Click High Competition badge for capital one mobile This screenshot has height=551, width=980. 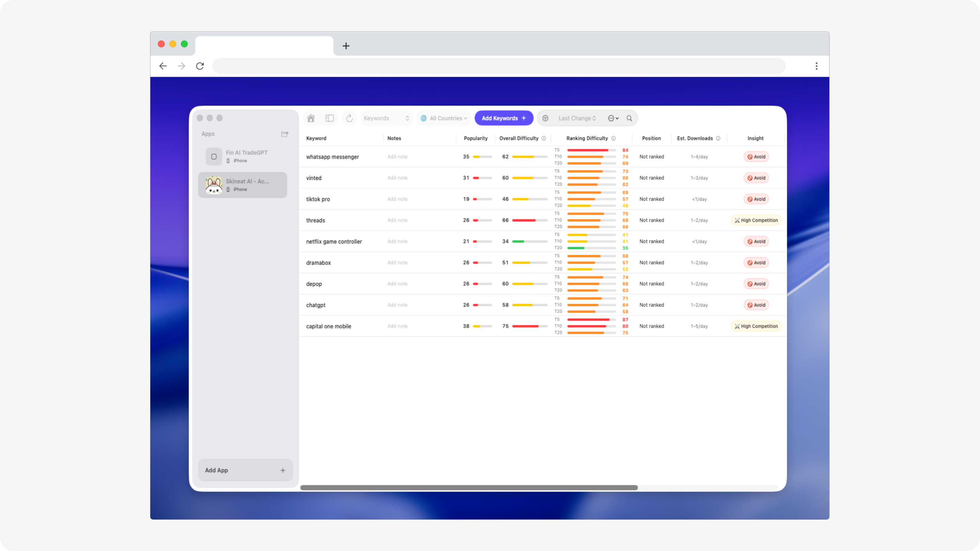pyautogui.click(x=756, y=326)
